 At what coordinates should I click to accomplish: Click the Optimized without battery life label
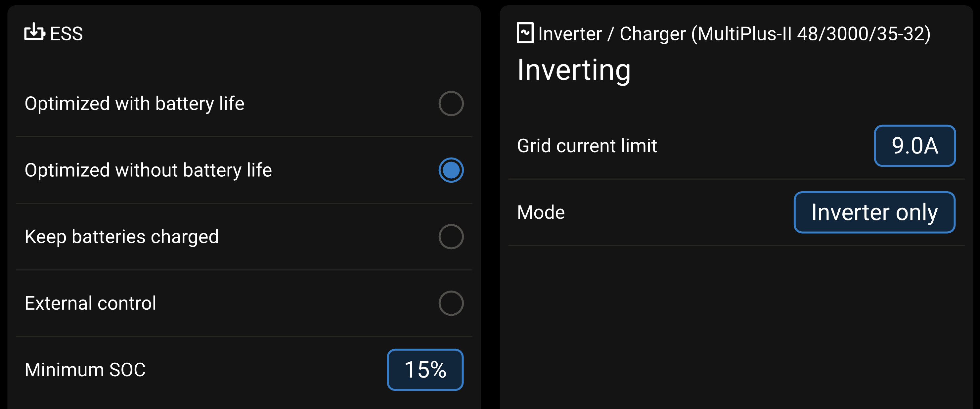148,170
